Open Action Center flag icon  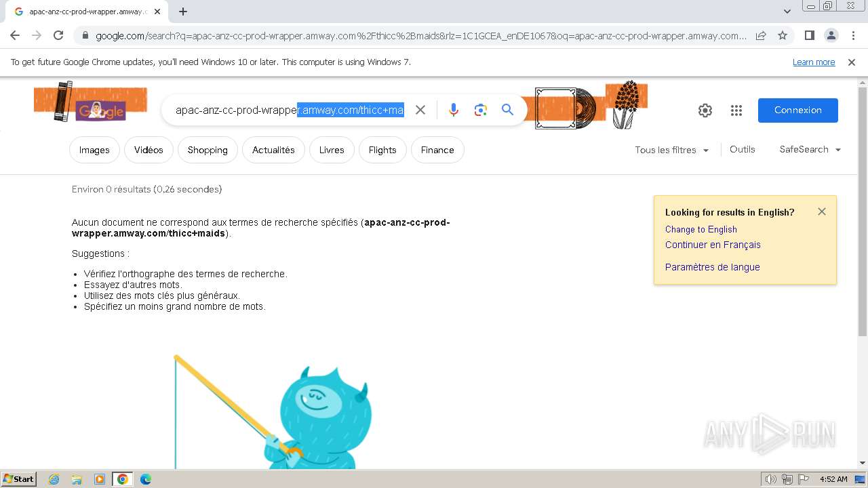(804, 479)
